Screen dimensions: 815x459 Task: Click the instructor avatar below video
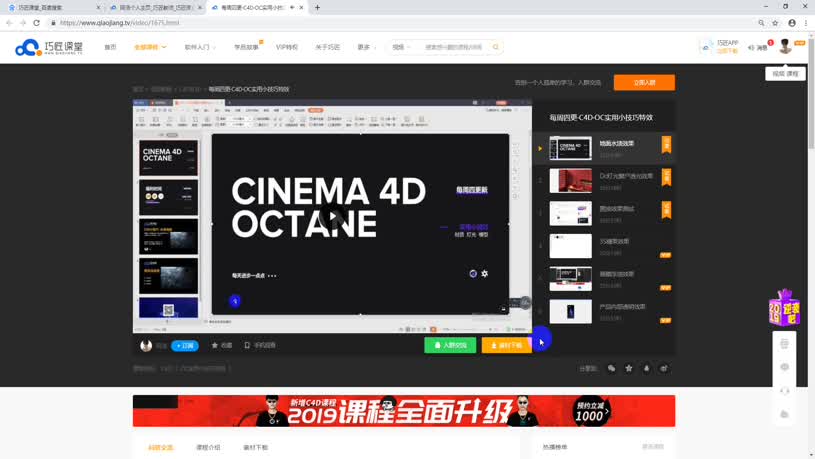146,346
